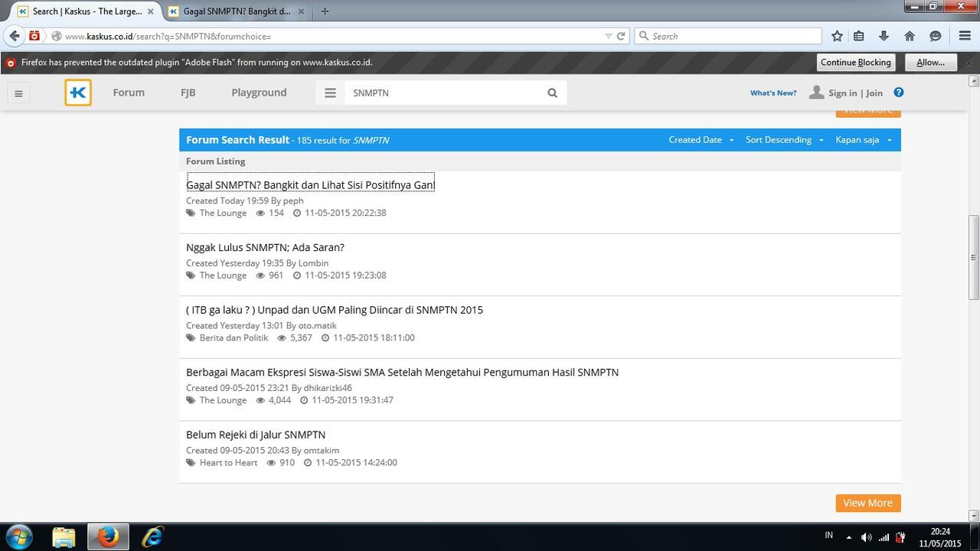Open thread Berbagai Macam Ekspresi Siswa-Siswi SMA
This screenshot has width=980, height=551.
pos(402,372)
